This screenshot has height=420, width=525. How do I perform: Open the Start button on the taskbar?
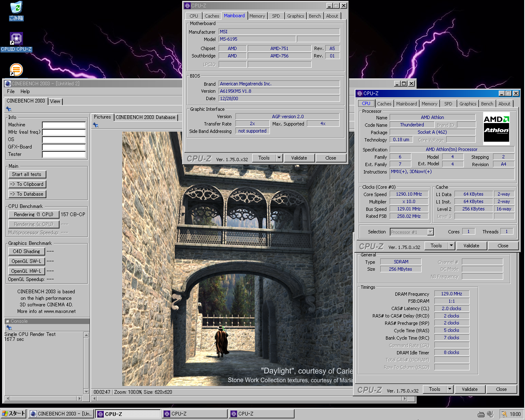click(x=14, y=413)
